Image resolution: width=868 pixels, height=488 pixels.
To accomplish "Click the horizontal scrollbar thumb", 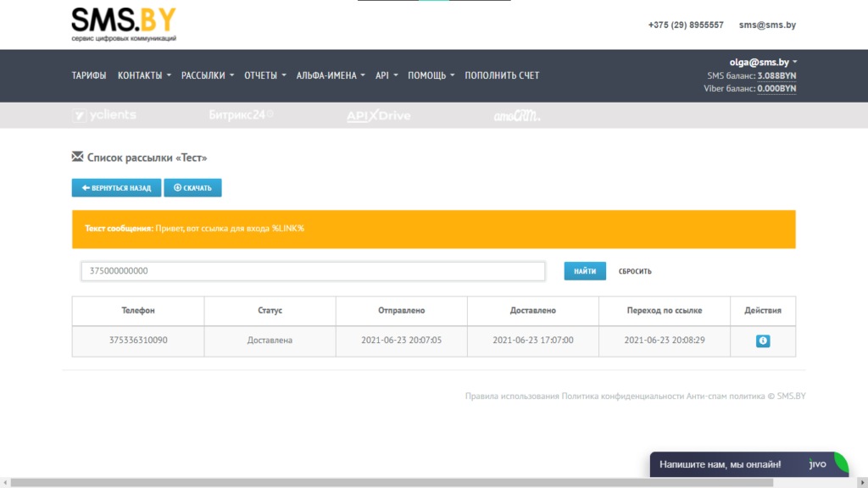I will pos(392,482).
